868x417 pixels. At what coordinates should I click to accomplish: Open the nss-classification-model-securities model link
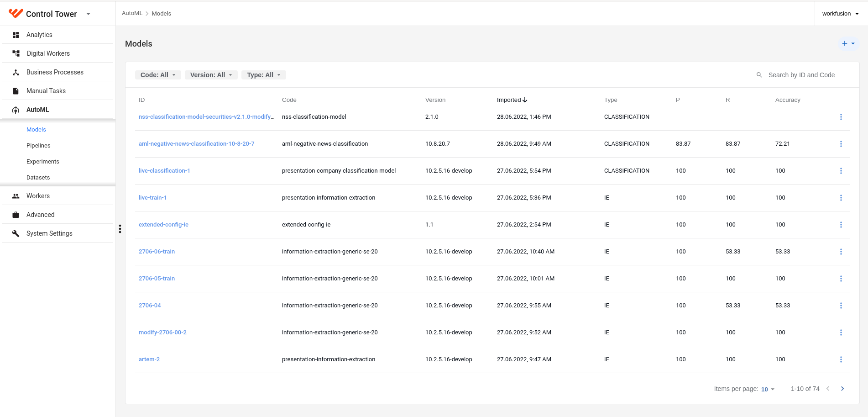pyautogui.click(x=207, y=117)
